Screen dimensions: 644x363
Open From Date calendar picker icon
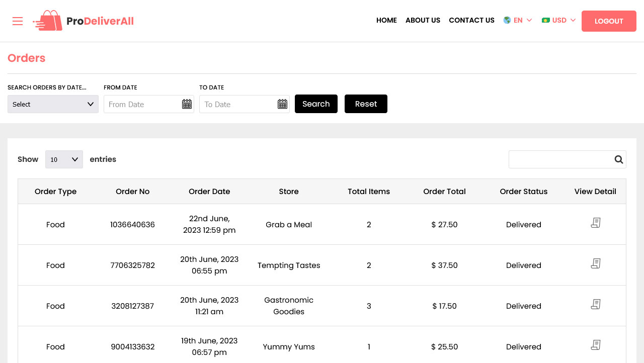click(187, 104)
